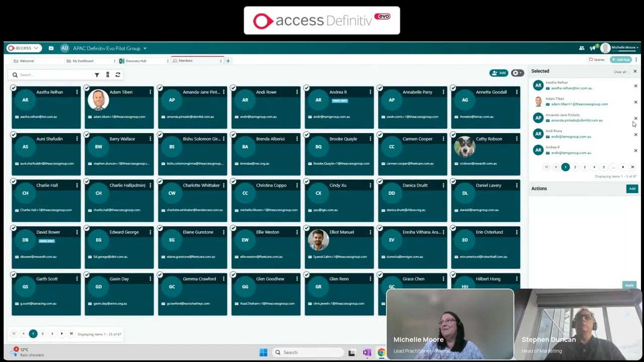Go to last page in the members grid pagination
The width and height of the screenshot is (644, 362).
tap(71, 334)
